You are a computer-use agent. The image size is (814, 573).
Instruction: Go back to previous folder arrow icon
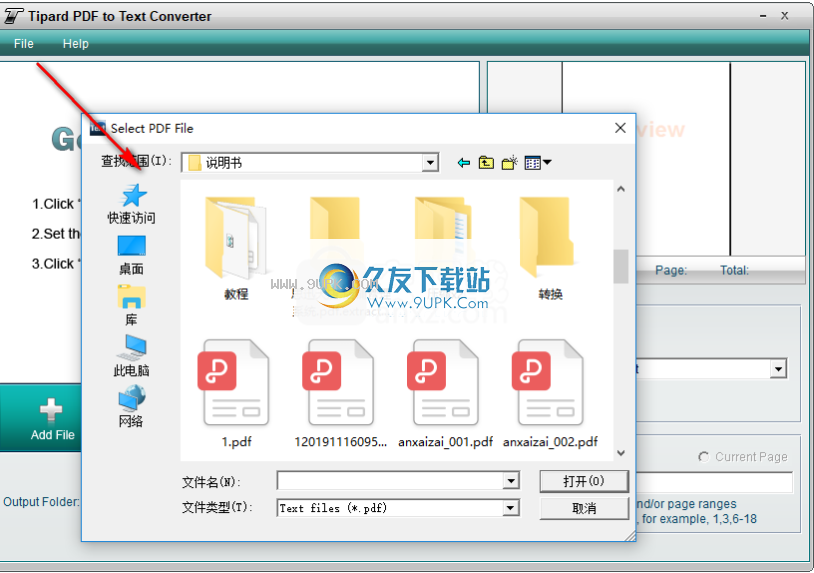(x=464, y=163)
